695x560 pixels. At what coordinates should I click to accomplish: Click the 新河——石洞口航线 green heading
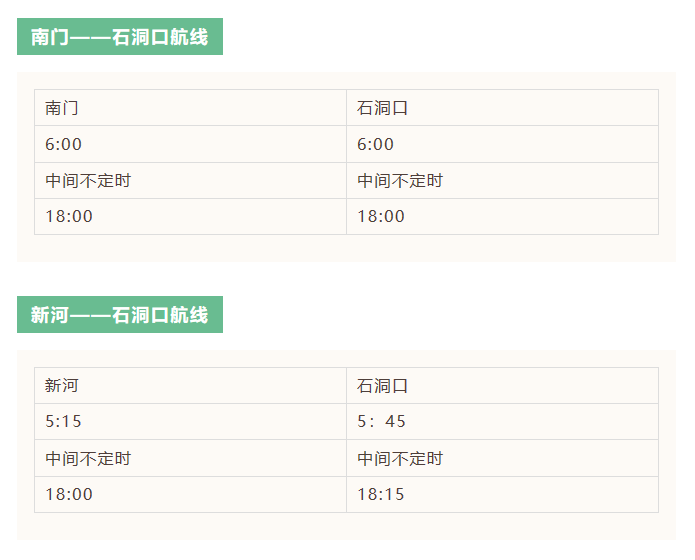[119, 315]
